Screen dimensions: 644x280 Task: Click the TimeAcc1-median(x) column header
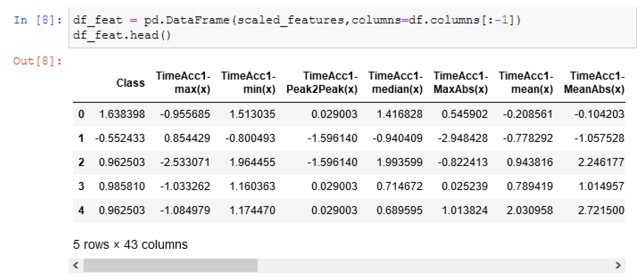pyautogui.click(x=396, y=83)
